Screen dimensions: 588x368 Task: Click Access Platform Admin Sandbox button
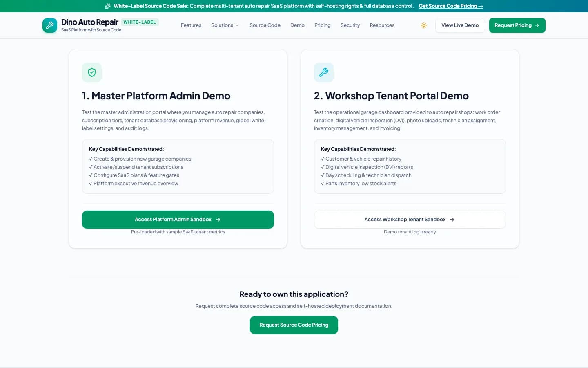click(x=178, y=220)
